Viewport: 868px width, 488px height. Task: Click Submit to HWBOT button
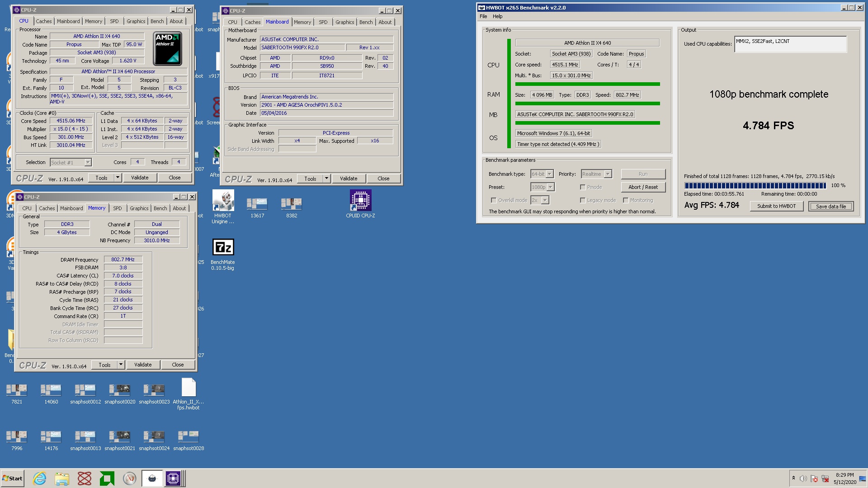[776, 206]
